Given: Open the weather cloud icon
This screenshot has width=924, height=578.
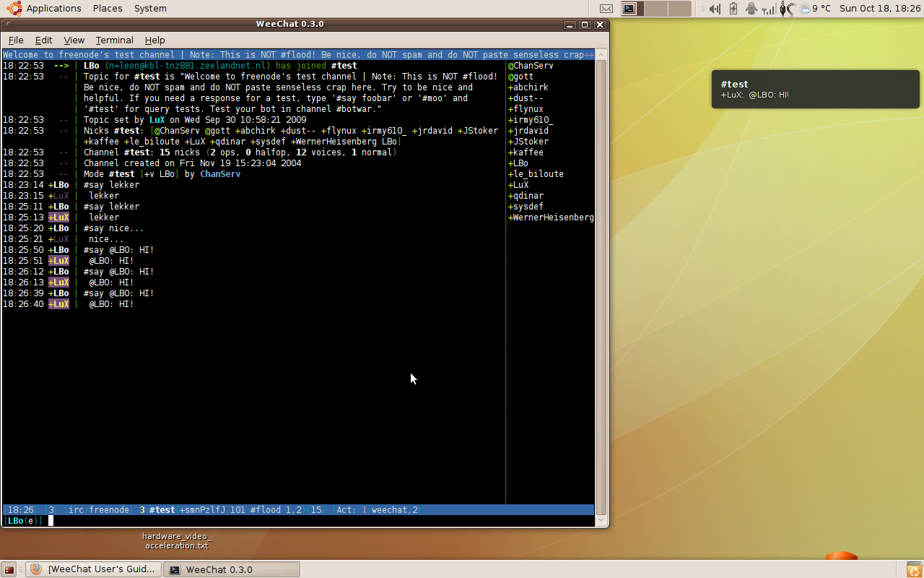Looking at the screenshot, I should 805,9.
